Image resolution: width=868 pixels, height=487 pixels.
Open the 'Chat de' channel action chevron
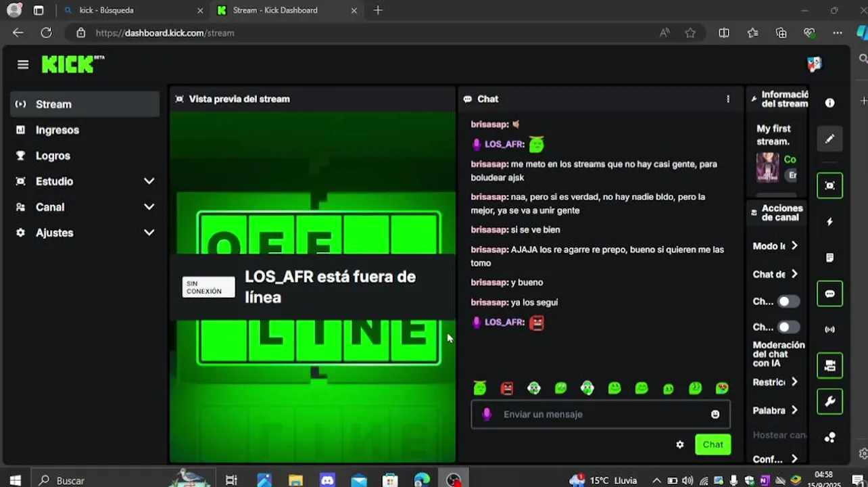pyautogui.click(x=794, y=274)
